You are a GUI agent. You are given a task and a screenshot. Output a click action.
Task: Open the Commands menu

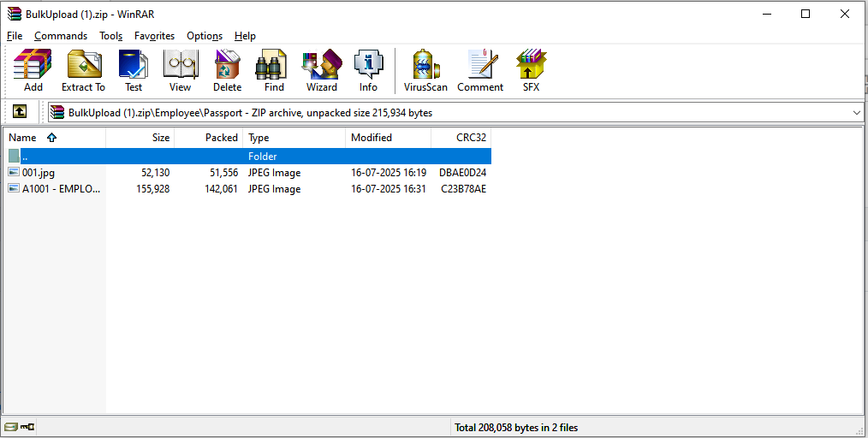(61, 36)
